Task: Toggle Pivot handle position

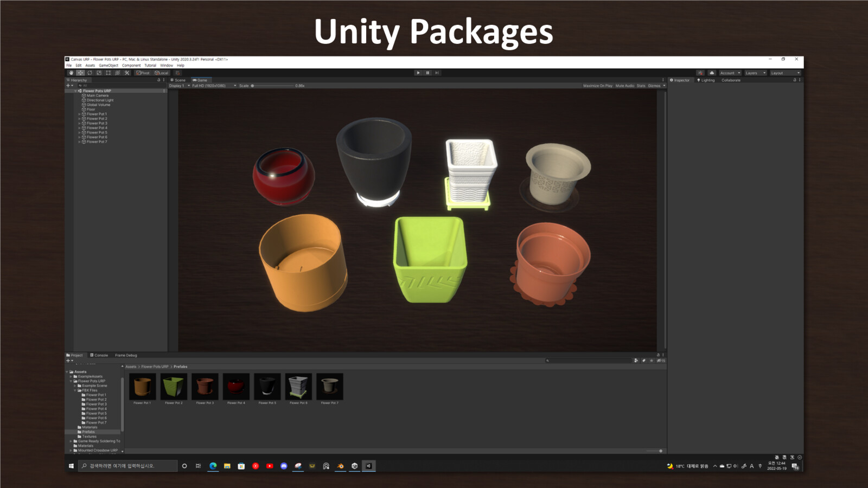Action: click(x=143, y=73)
